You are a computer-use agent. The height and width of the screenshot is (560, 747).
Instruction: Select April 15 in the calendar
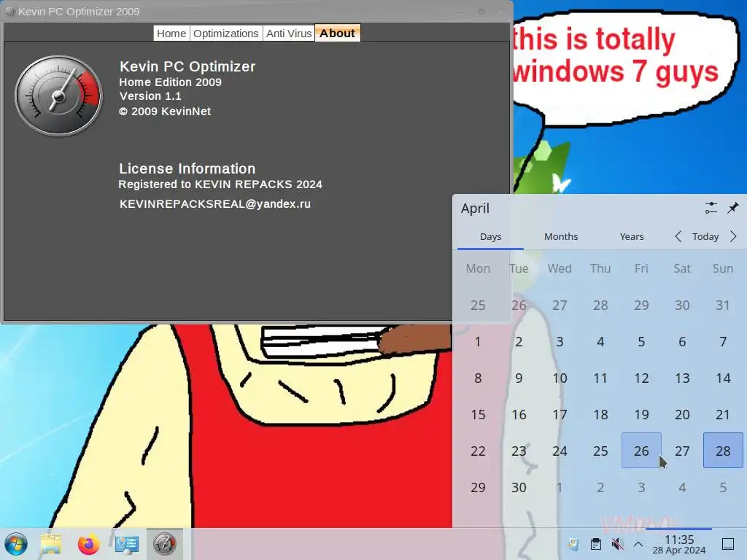[478, 414]
